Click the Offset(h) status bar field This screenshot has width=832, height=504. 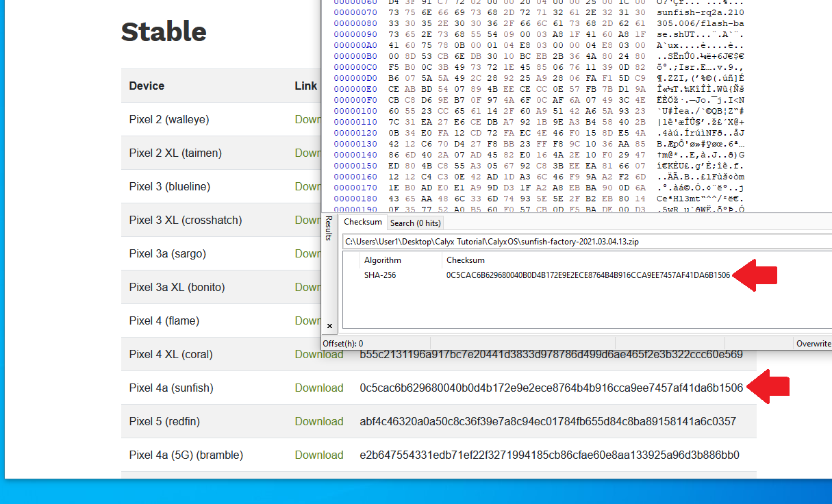click(344, 344)
